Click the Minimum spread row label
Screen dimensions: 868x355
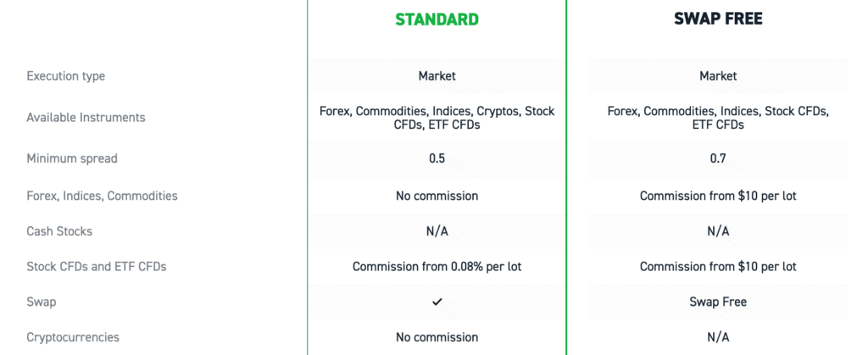pyautogui.click(x=72, y=158)
